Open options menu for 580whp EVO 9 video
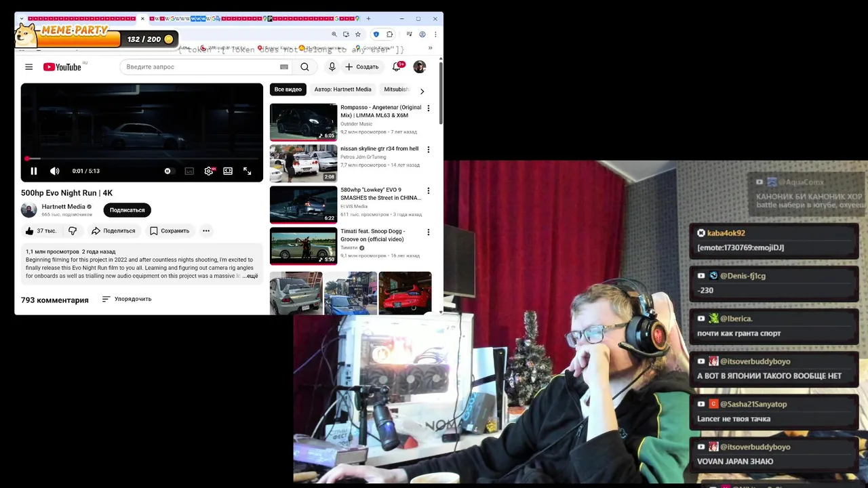Viewport: 868px width, 488px height. (428, 191)
